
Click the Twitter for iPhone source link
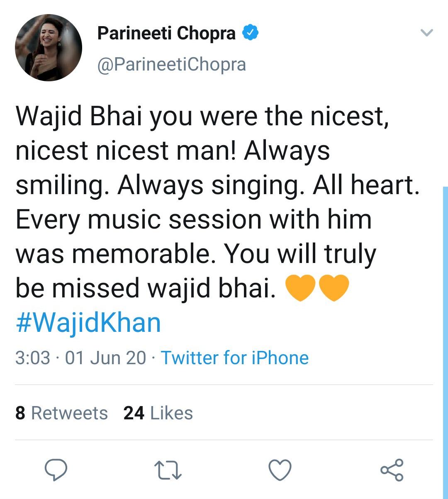click(x=234, y=358)
